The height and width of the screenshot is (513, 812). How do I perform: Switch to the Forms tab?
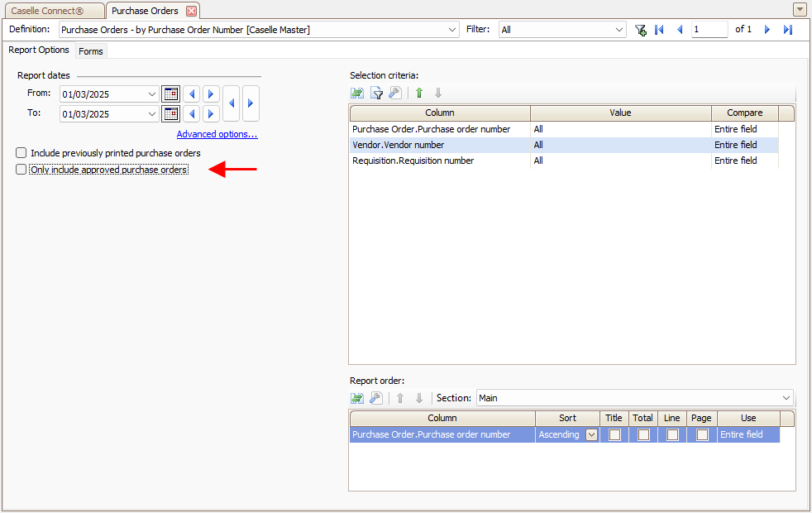pyautogui.click(x=91, y=51)
